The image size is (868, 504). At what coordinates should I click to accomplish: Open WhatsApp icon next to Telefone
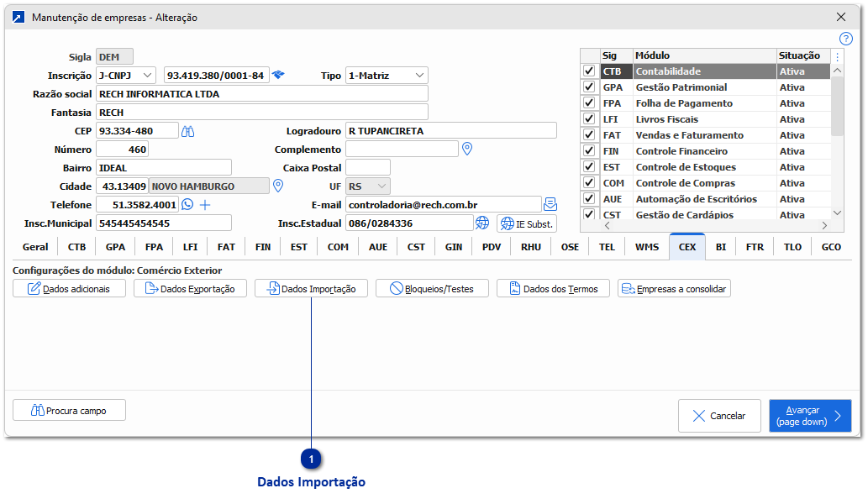tap(187, 205)
